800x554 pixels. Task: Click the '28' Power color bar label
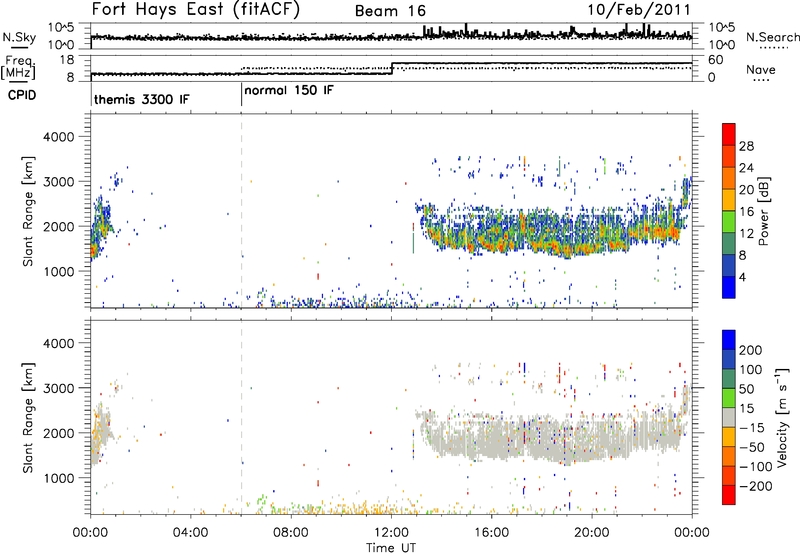(x=746, y=146)
